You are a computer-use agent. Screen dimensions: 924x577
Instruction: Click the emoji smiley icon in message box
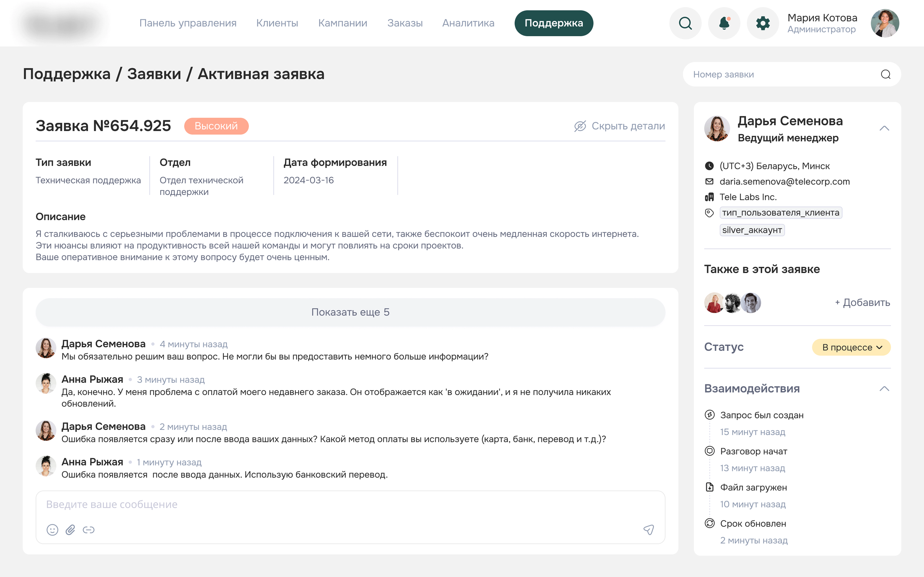point(52,530)
